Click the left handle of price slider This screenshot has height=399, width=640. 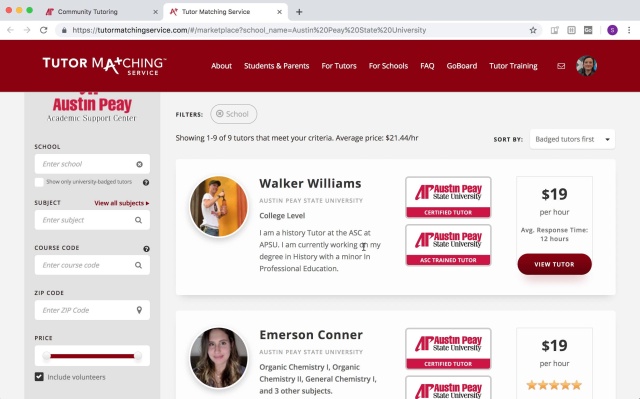coord(47,356)
